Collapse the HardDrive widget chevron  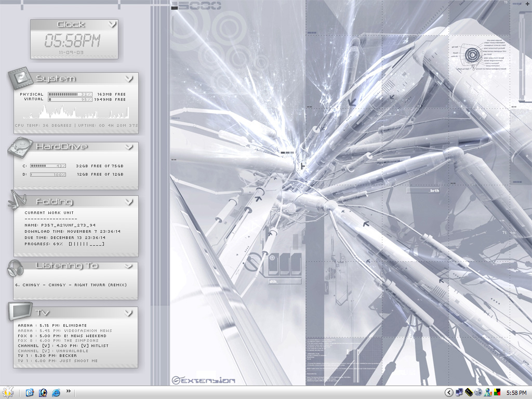click(129, 147)
